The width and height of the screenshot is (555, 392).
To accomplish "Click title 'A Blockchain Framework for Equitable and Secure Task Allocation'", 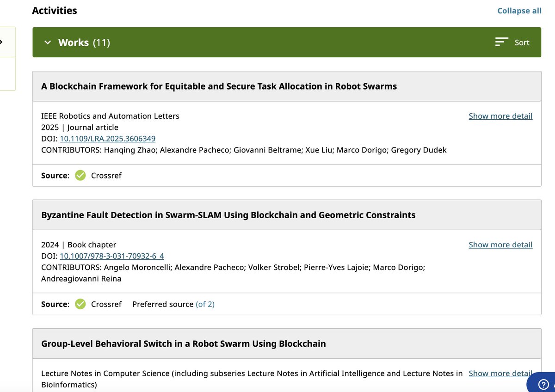I will pyautogui.click(x=219, y=86).
